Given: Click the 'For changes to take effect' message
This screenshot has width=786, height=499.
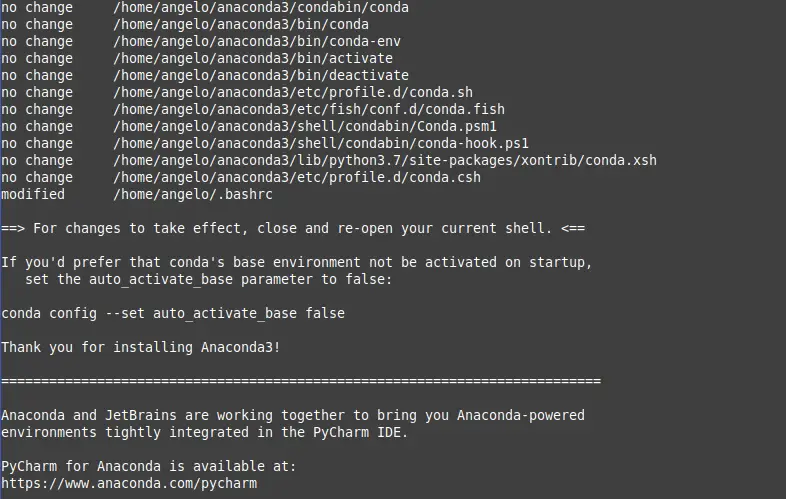Looking at the screenshot, I should [x=293, y=229].
